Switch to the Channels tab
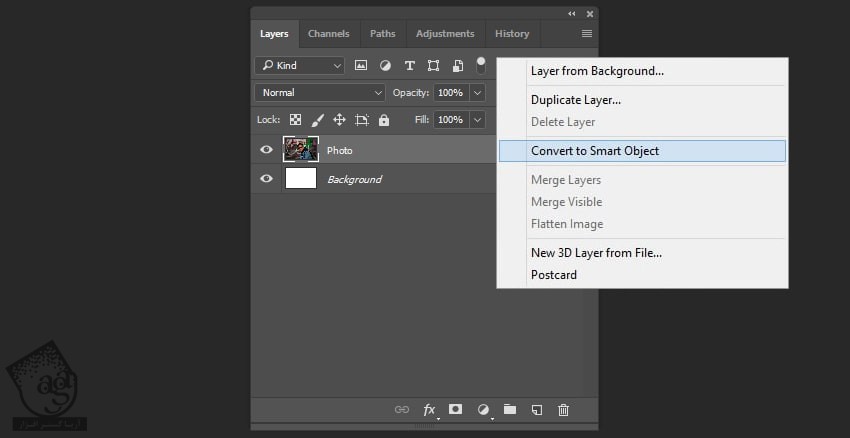This screenshot has height=438, width=850. coord(328,33)
